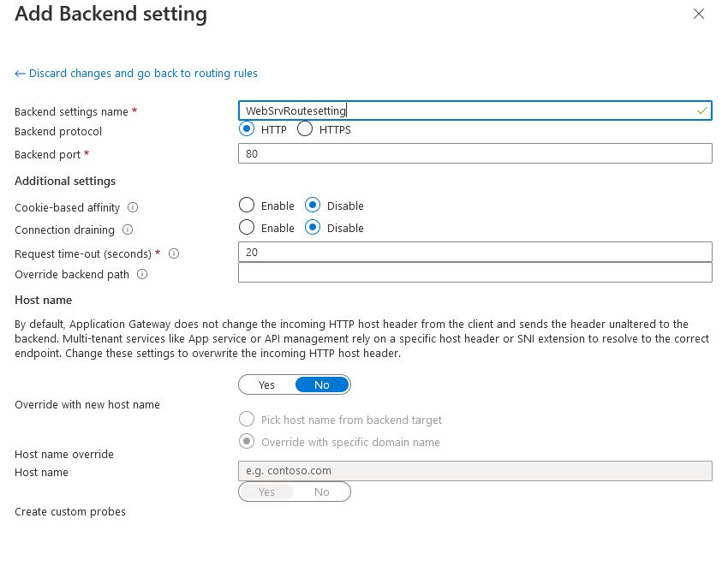The width and height of the screenshot is (728, 578).
Task: Click the Backend port field
Action: point(474,153)
